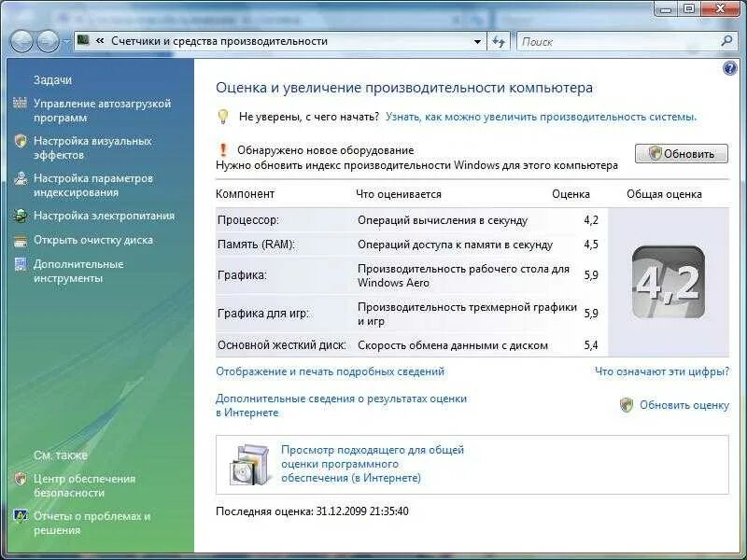
Task: Open Отображение и печать подробных сведений
Action: (x=330, y=371)
